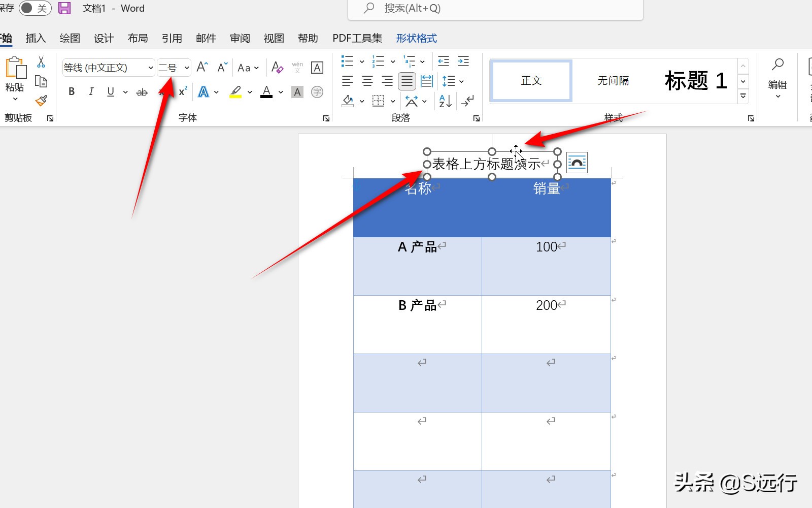Click the Layout Options icon beside textbox
The width and height of the screenshot is (812, 508).
coord(577,163)
